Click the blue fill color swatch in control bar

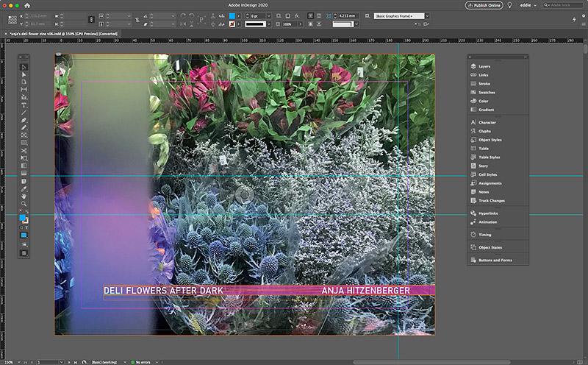(232, 16)
